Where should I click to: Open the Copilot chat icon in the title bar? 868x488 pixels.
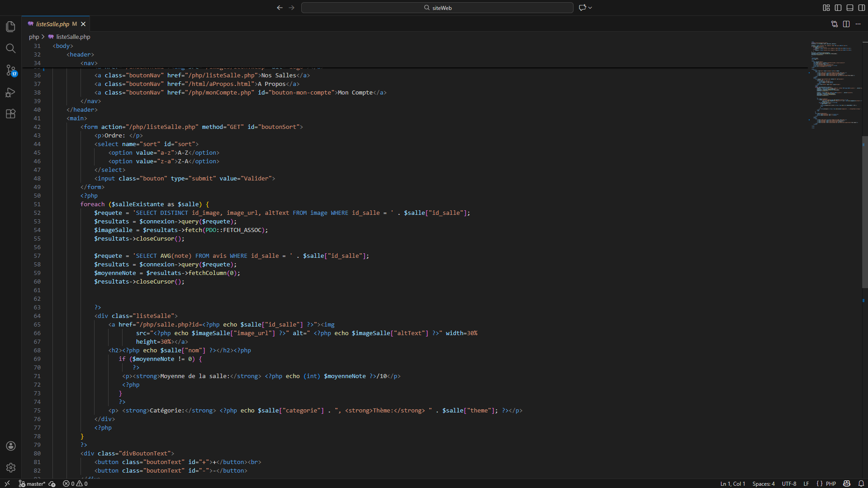[x=583, y=8]
